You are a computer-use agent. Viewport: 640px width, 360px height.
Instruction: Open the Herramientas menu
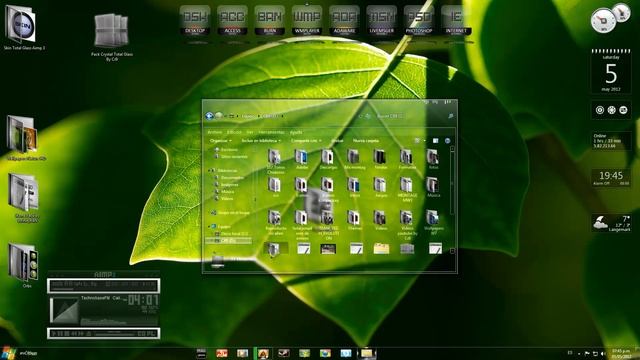click(271, 132)
